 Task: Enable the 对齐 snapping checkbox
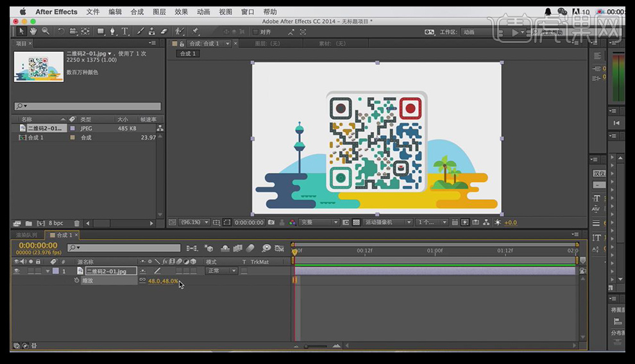(x=255, y=31)
